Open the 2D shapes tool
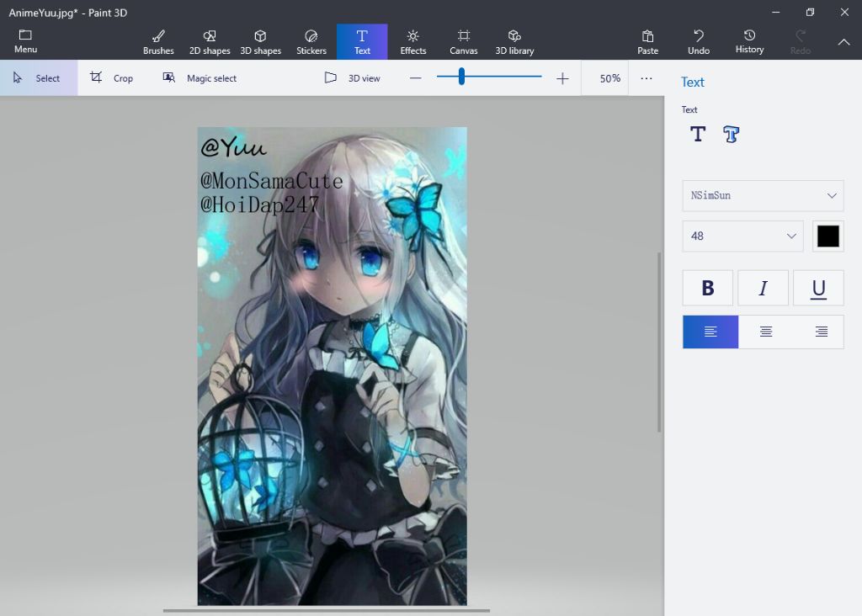The image size is (862, 616). 210,42
